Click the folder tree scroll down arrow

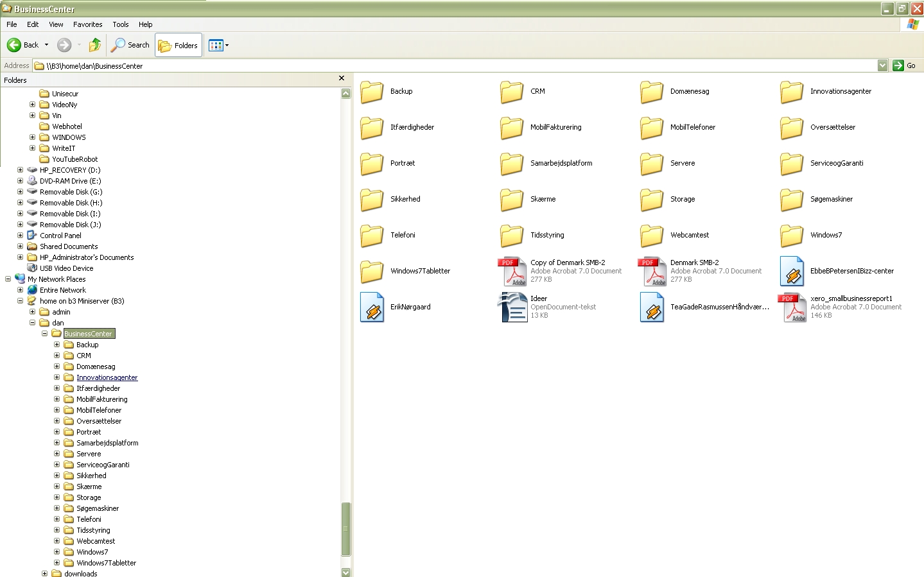[346, 572]
